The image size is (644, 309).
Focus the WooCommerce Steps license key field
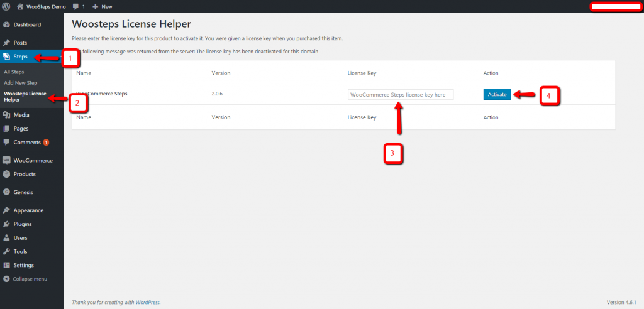401,94
